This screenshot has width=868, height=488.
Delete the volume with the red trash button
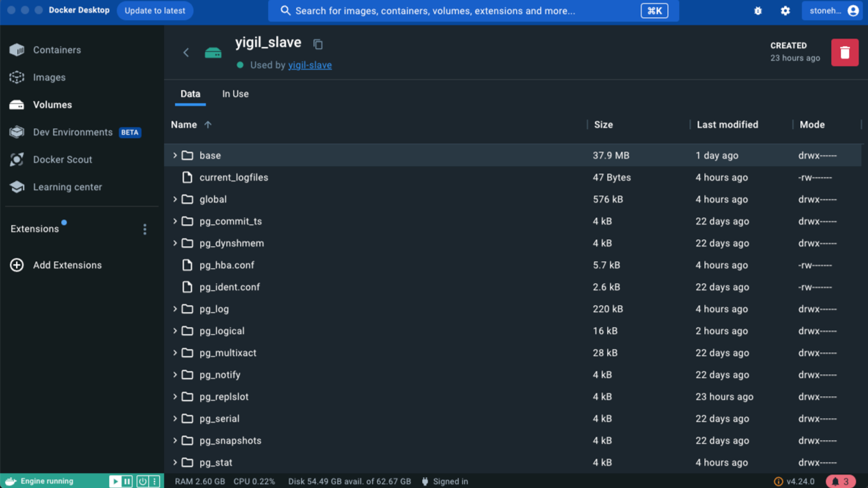coord(845,53)
